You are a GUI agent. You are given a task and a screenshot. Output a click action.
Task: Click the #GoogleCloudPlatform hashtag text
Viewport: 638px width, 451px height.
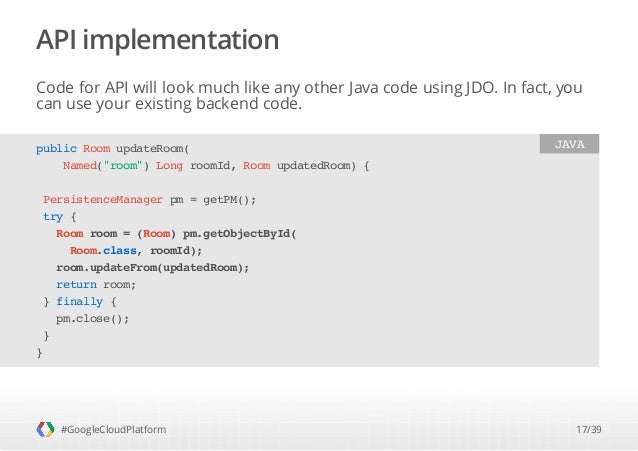click(113, 429)
